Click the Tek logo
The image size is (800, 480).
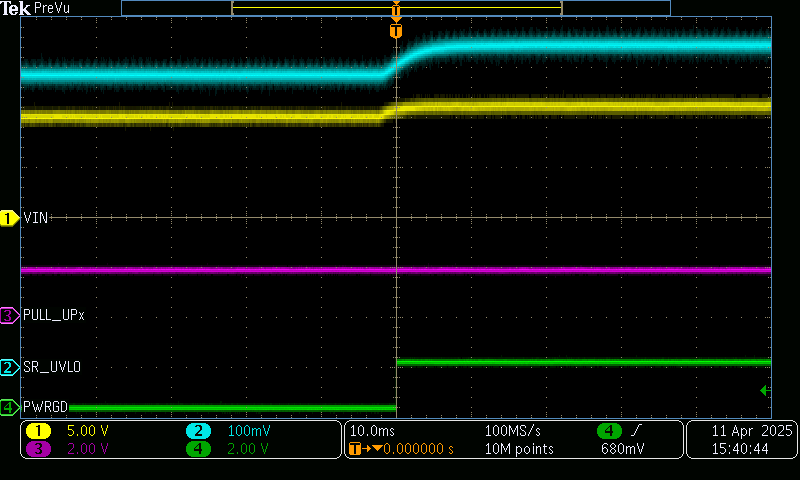(15, 8)
